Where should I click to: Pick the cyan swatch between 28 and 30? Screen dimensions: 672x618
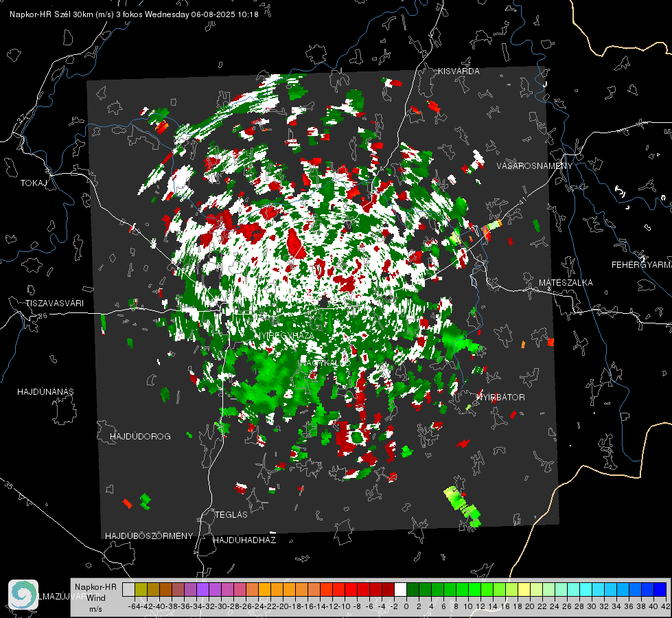click(x=586, y=589)
